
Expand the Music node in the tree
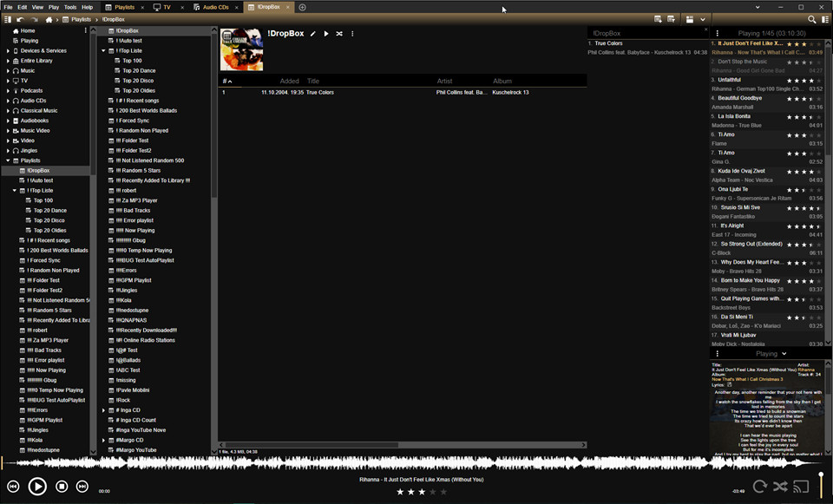pyautogui.click(x=8, y=71)
